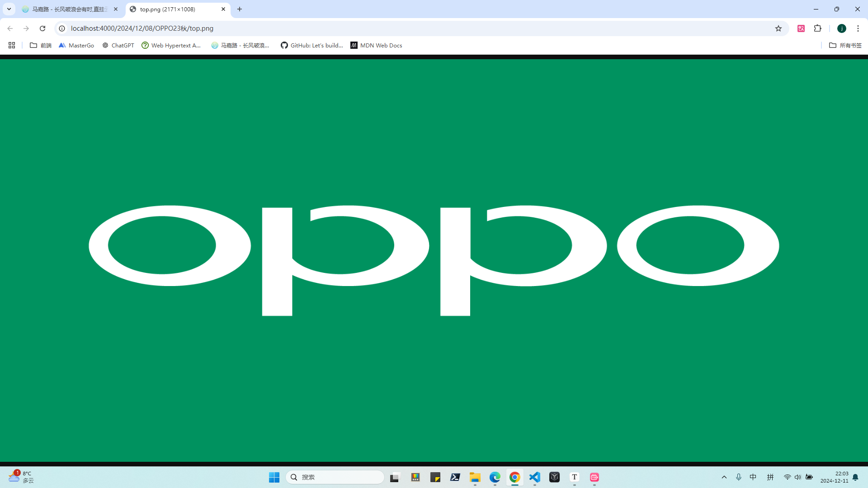Open the Extensions puzzle menu
The height and width of the screenshot is (488, 868).
817,28
